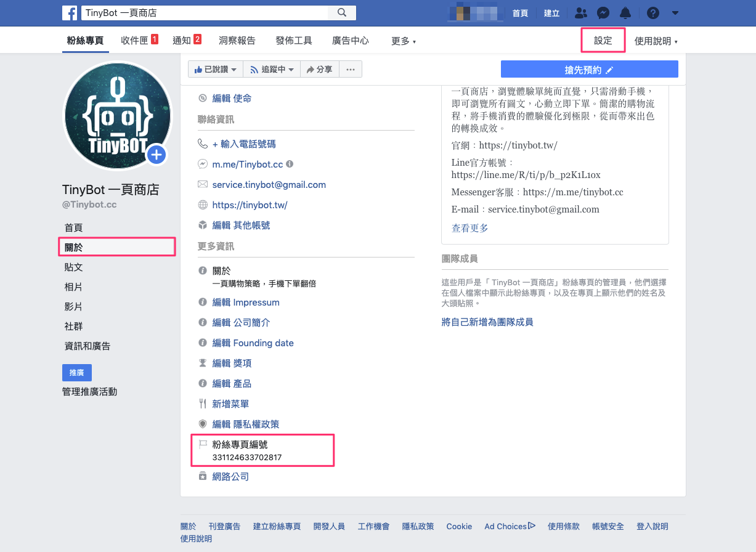The width and height of the screenshot is (756, 552).
Task: Click the 搶先預約 button
Action: [590, 70]
